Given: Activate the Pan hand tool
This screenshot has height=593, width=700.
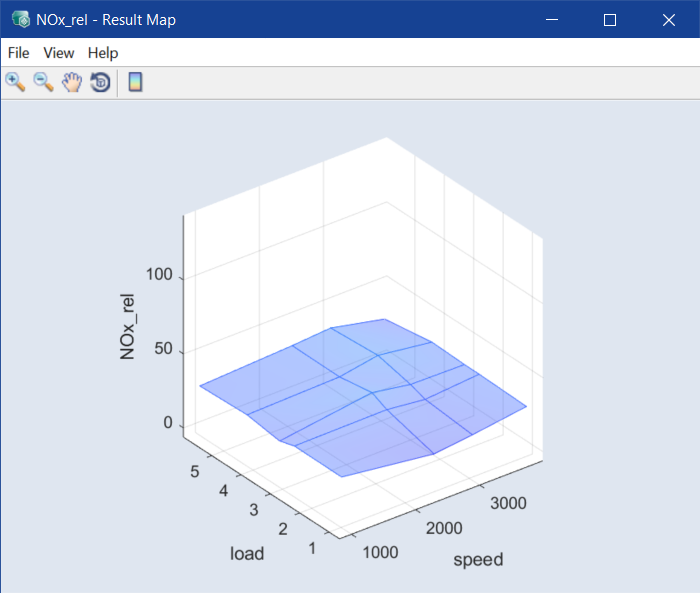Looking at the screenshot, I should (71, 82).
